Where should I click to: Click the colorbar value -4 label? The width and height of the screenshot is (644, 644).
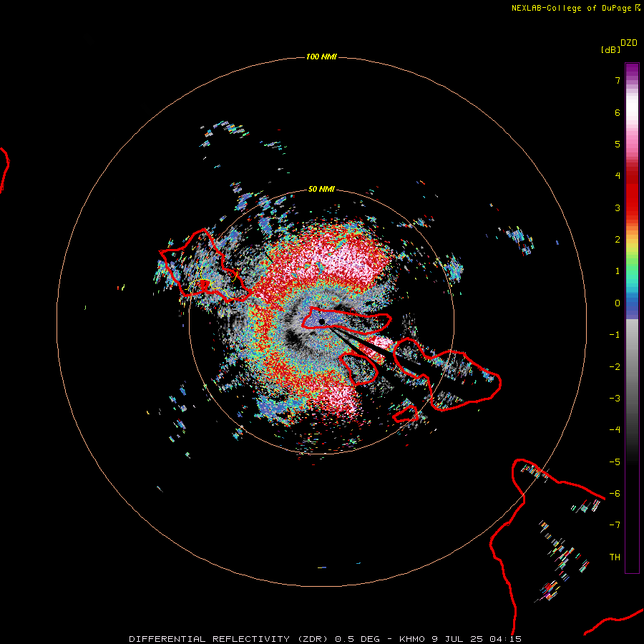[615, 430]
